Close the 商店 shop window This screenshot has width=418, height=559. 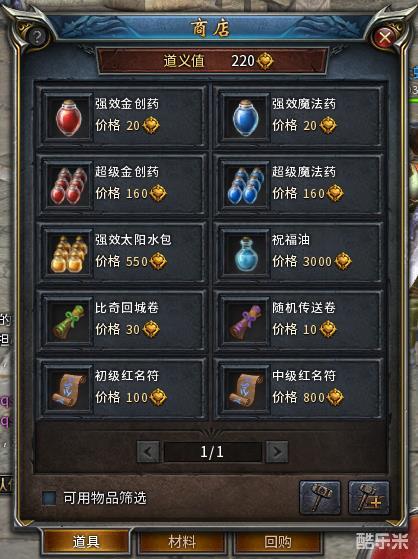384,37
